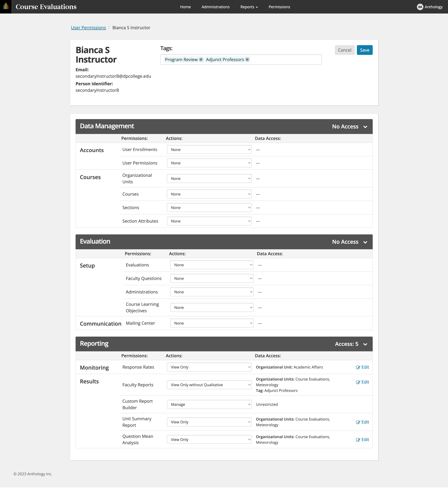Open the Courses actions dropdown

click(x=209, y=194)
